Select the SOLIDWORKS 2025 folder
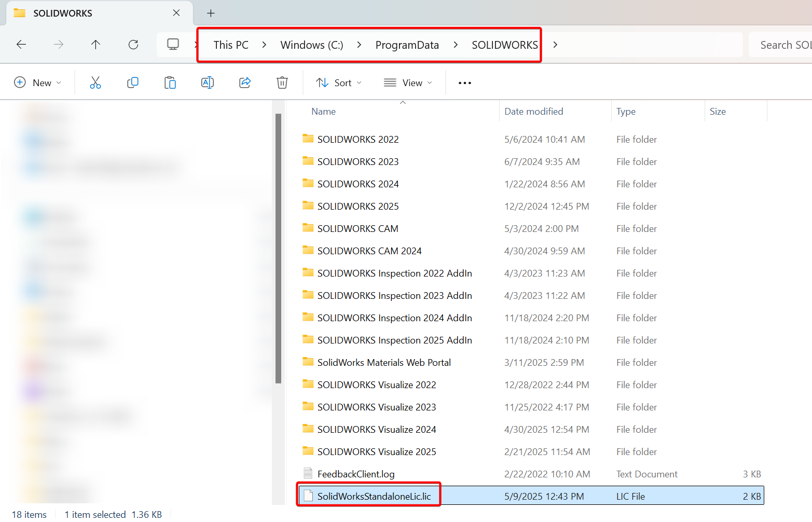 click(x=358, y=207)
